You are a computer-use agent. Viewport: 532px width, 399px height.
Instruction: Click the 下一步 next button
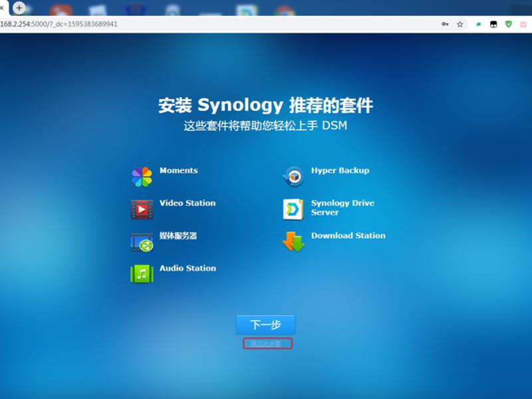(265, 325)
